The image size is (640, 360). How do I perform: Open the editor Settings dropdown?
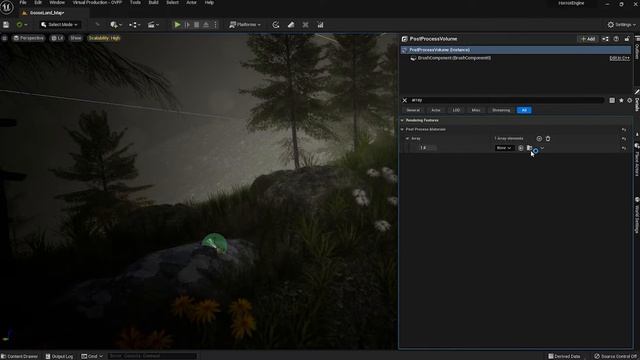621,25
